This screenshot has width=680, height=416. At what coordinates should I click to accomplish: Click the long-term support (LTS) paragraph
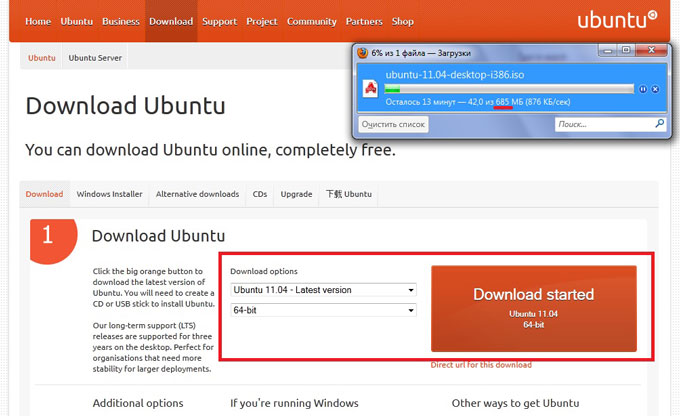(153, 347)
